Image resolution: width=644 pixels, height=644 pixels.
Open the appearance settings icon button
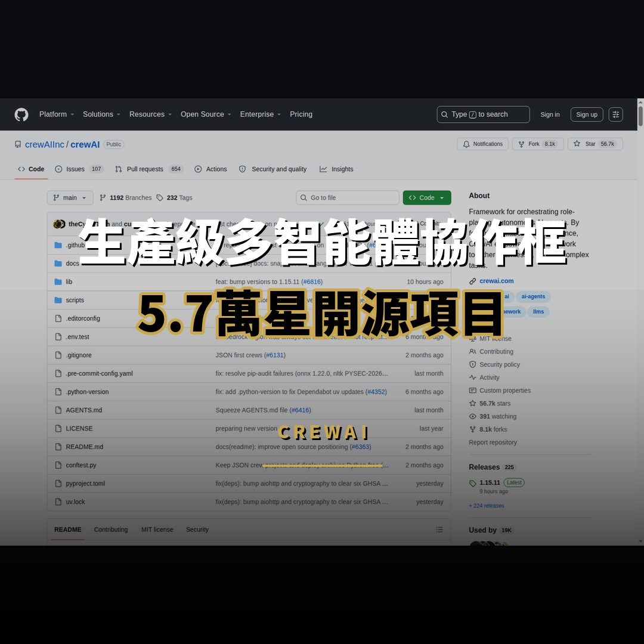point(615,114)
